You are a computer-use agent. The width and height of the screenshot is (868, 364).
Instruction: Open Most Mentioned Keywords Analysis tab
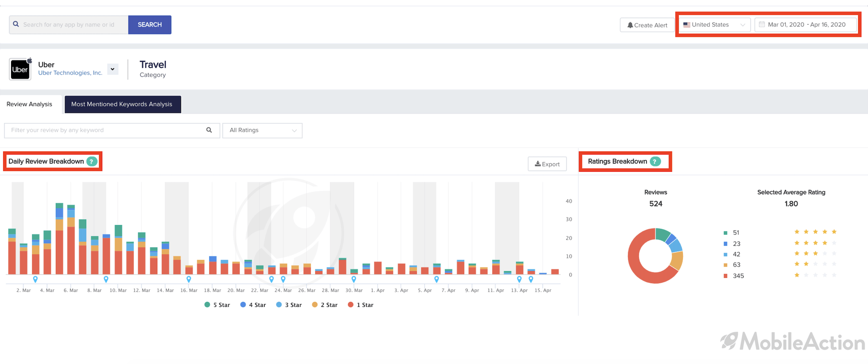point(122,104)
